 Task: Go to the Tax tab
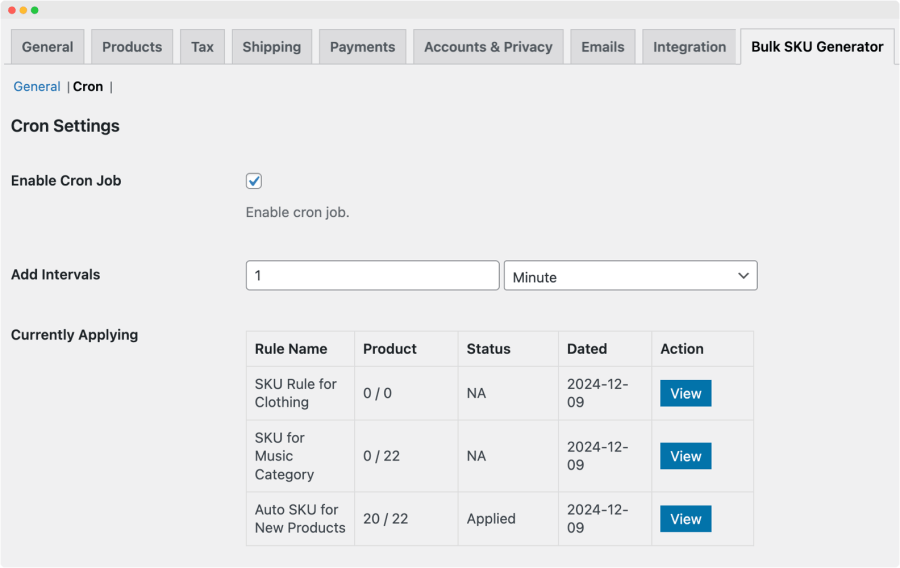(x=202, y=47)
